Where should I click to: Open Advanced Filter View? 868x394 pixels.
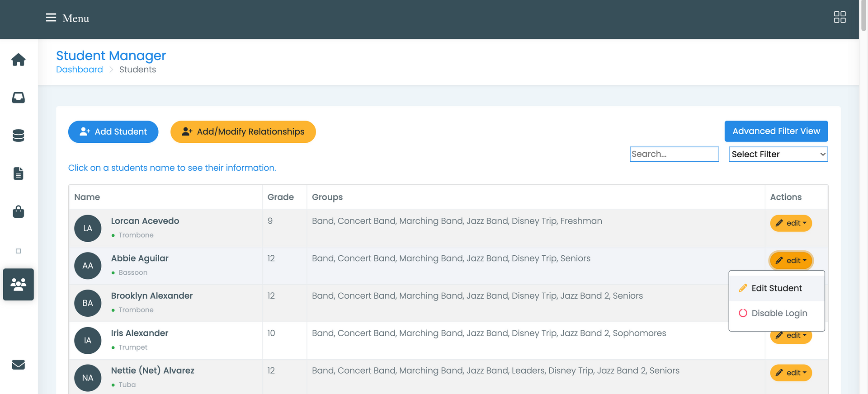click(776, 131)
